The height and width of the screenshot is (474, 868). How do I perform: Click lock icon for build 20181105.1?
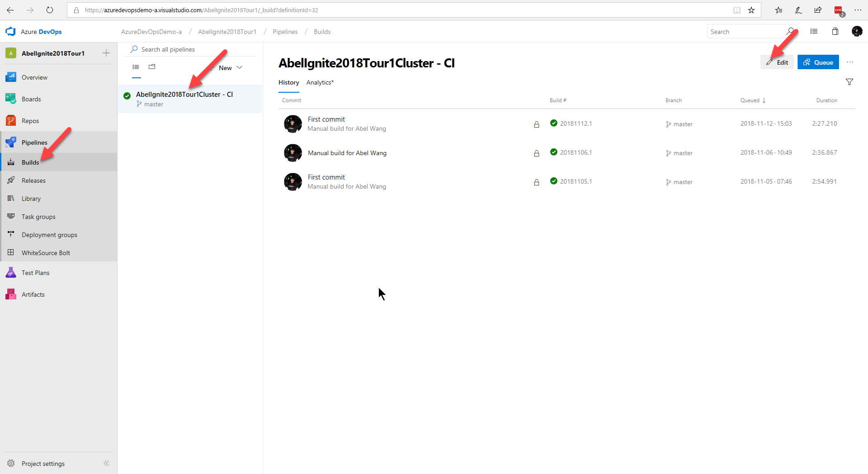point(537,182)
